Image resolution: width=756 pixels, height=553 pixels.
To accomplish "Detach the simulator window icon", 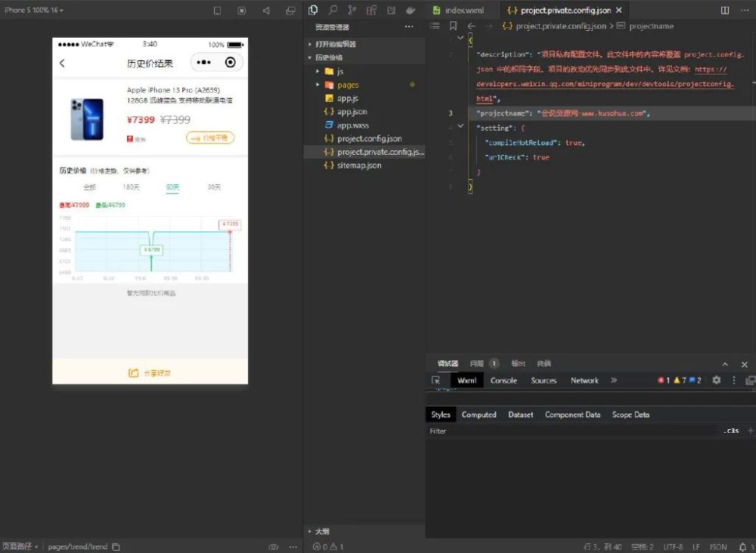I will coord(290,10).
